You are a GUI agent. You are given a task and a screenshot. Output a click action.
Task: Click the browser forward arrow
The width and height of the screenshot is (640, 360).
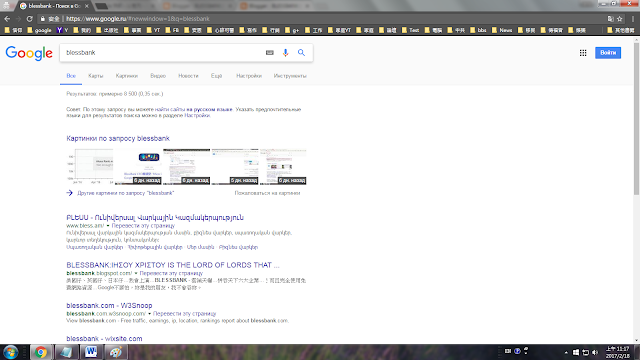pyautogui.click(x=18, y=19)
